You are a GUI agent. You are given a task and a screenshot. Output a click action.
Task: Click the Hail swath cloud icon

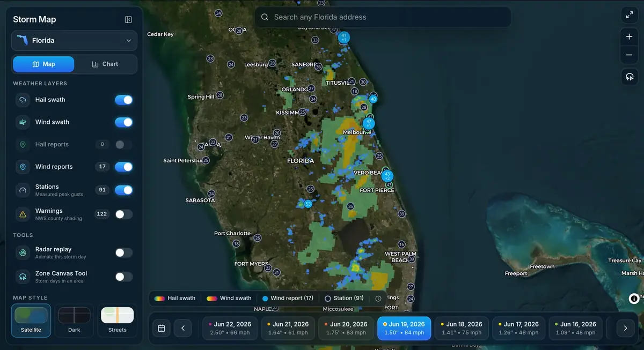tap(23, 100)
